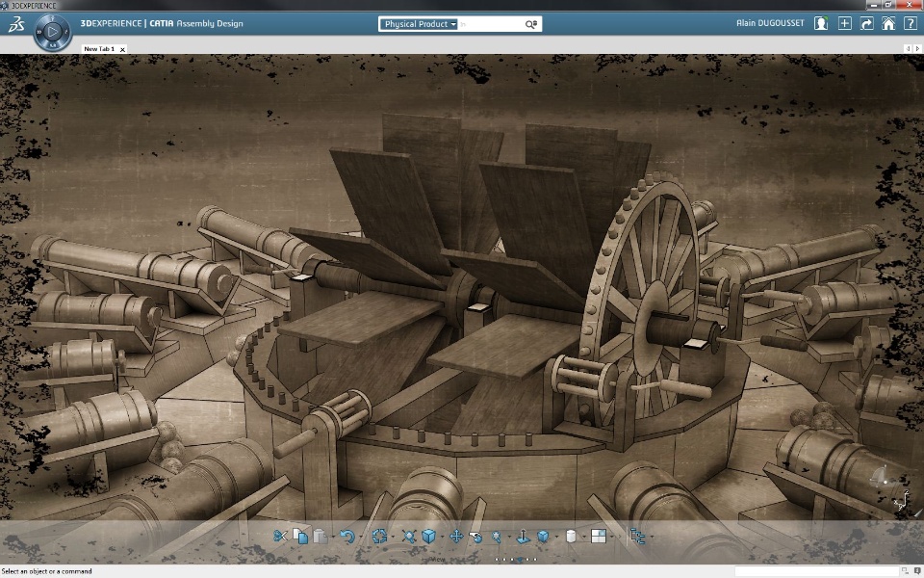Screen dimensions: 924x578
Task: Click the View section label under toolbar
Action: point(438,559)
